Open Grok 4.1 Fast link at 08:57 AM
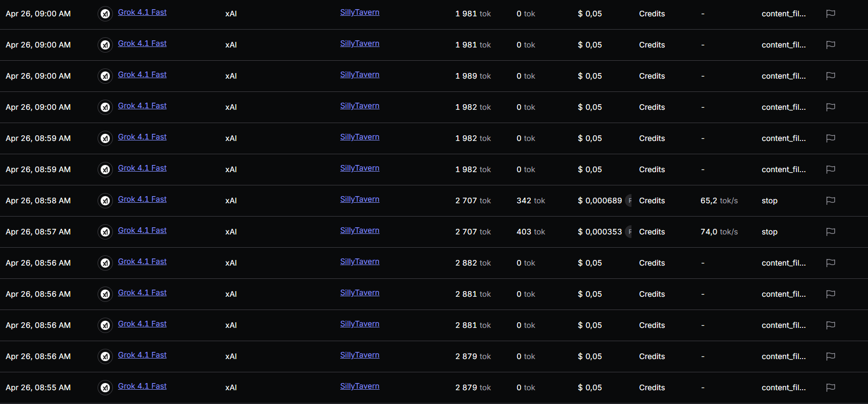The width and height of the screenshot is (868, 404). [142, 230]
